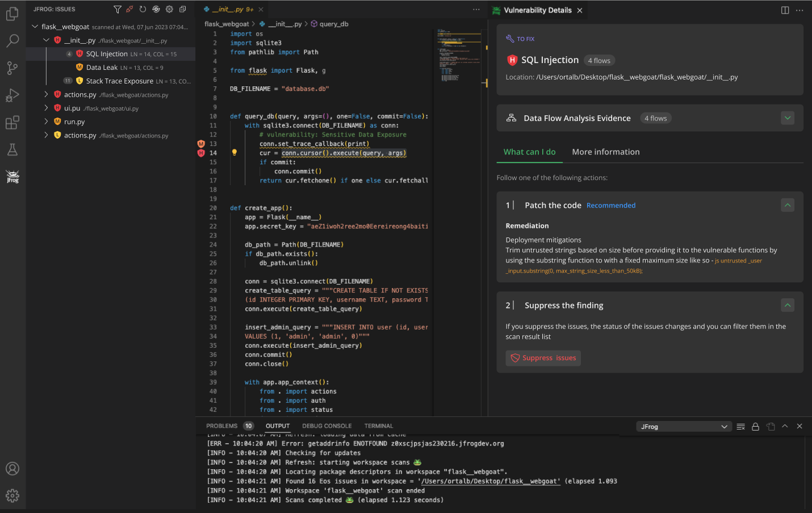Refresh the JFrog workspace scan
This screenshot has height=513, width=812.
143,9
